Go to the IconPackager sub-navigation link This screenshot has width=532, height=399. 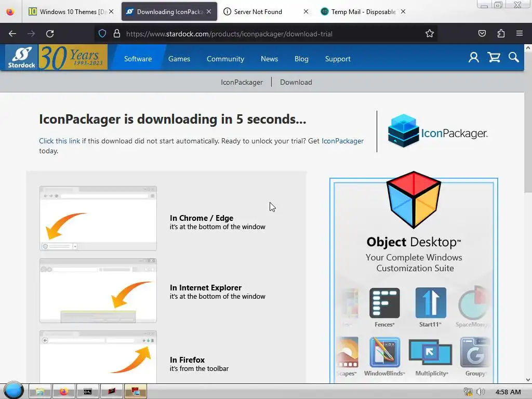pos(242,82)
